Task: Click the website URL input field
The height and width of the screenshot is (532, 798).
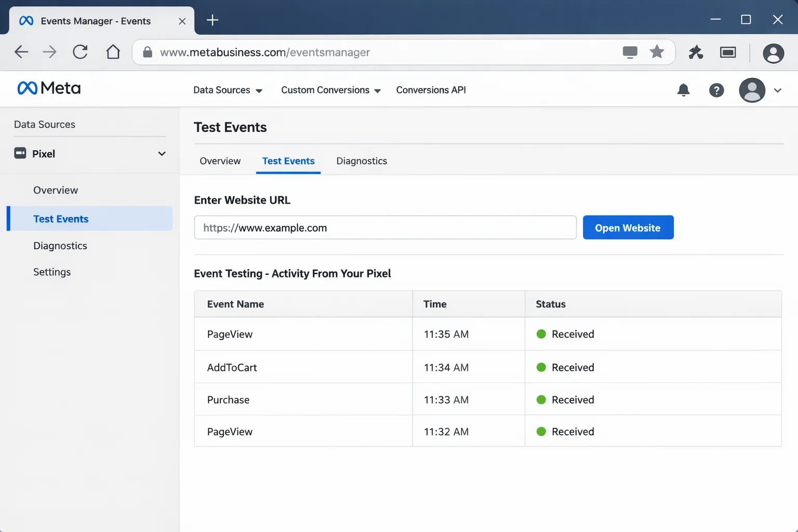Action: [x=384, y=228]
